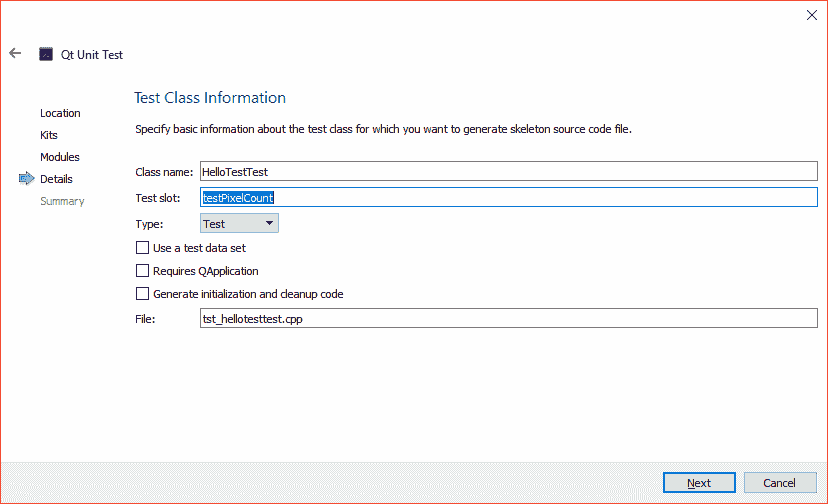Click into the Test slot field
828x504 pixels.
508,198
